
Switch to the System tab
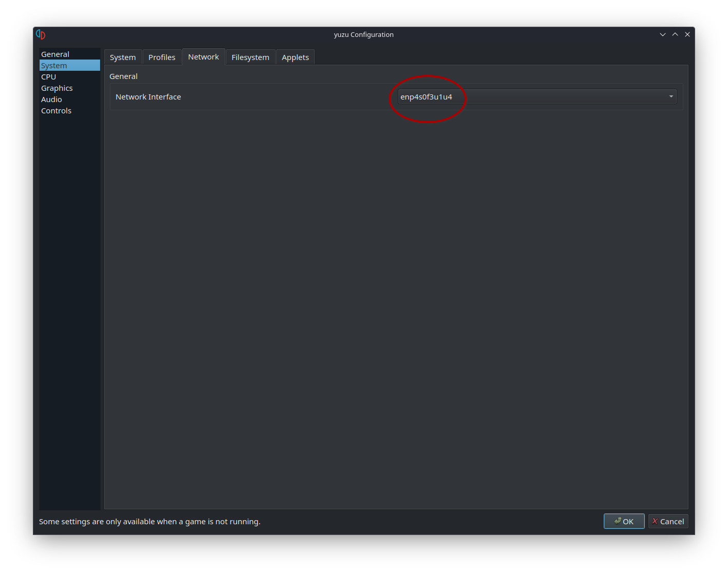123,57
